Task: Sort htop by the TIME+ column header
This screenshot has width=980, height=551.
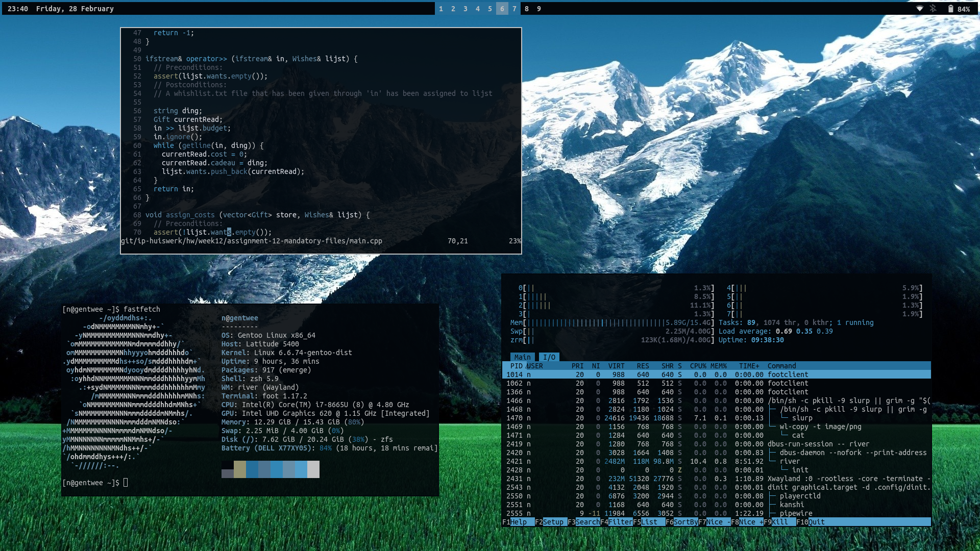Action: [749, 366]
